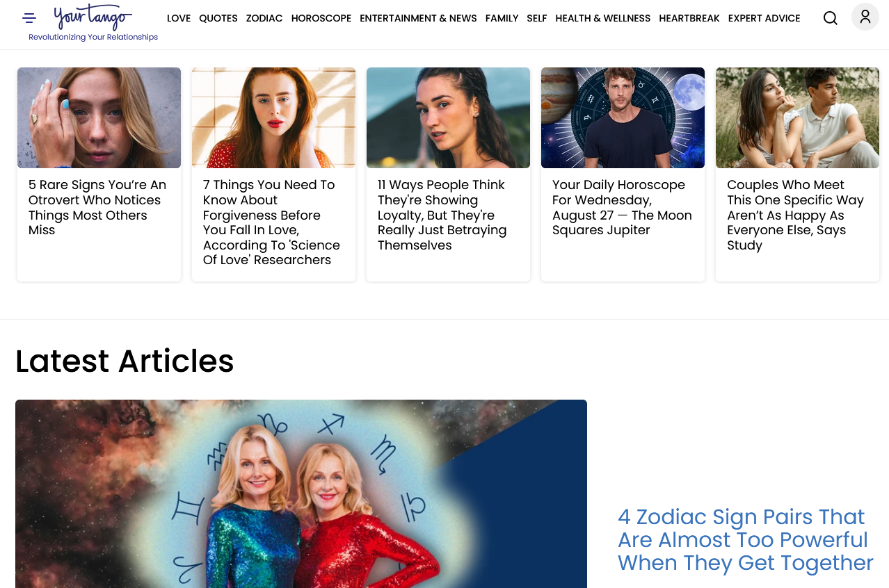Open the zodiac pairs featured image

tap(301, 493)
